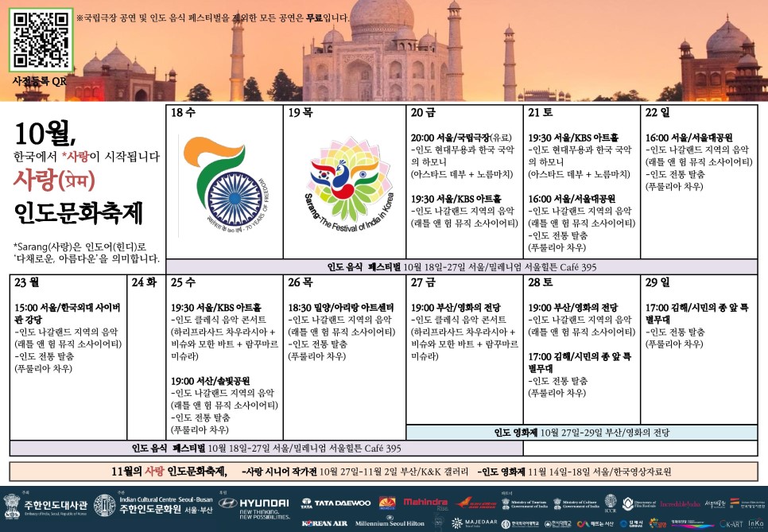This screenshot has height=532, width=768.
Task: Click the 21 토 date header
Action: click(541, 113)
